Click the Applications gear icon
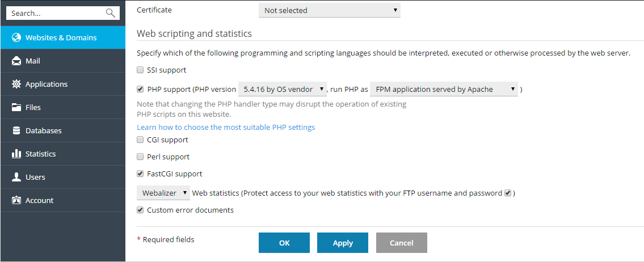 pos(16,84)
